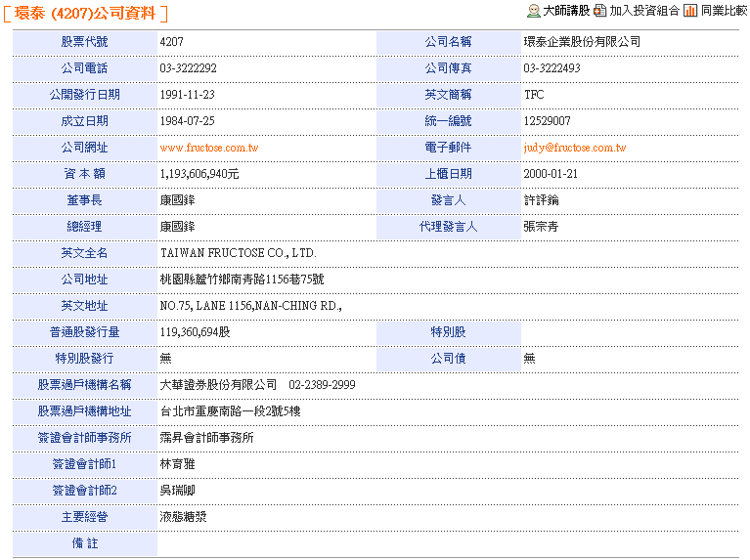This screenshot has height=560, width=750.
Task: Select the main business 液態糖漿
Action: 183,517
